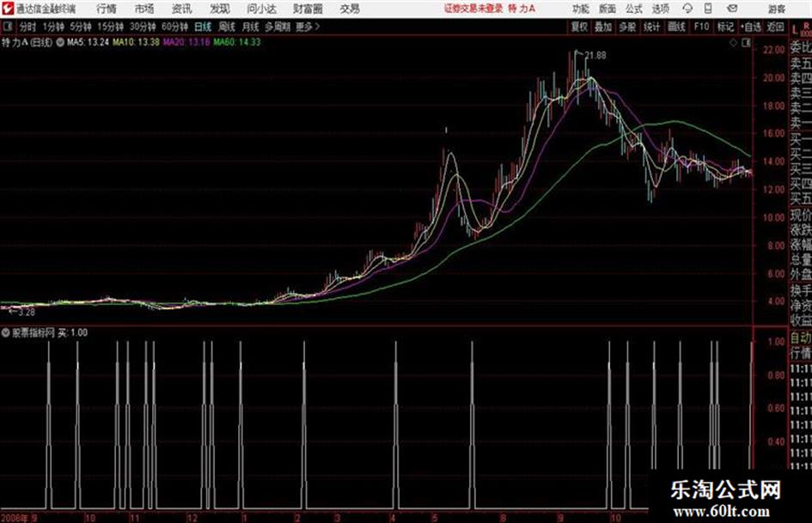
Task: Expand MA indicator settings arrow beside 特力A(日线)
Action: click(60, 42)
